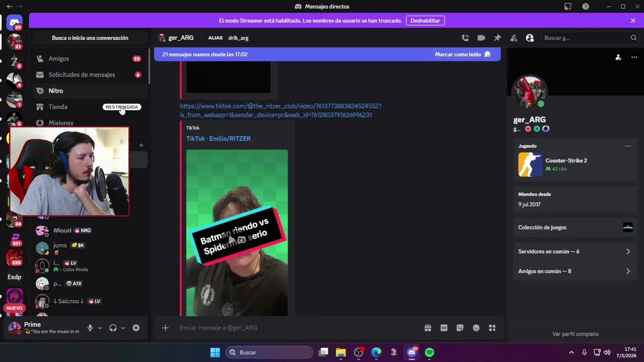Open conversation with jumx
This screenshot has width=644, height=362.
(x=90, y=248)
